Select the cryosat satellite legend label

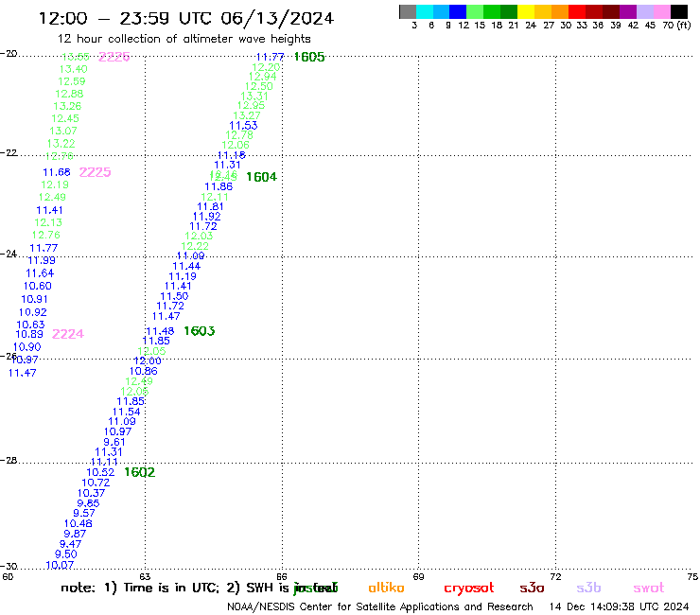click(469, 589)
